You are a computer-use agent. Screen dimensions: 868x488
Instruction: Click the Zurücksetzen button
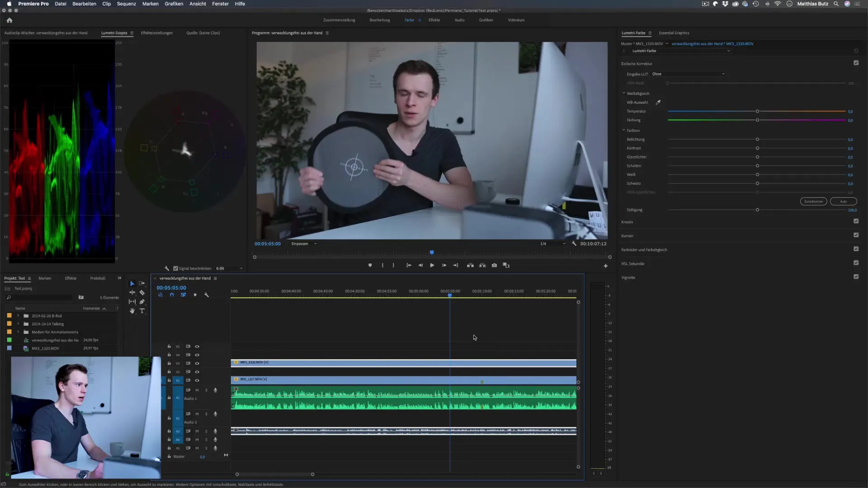point(813,202)
